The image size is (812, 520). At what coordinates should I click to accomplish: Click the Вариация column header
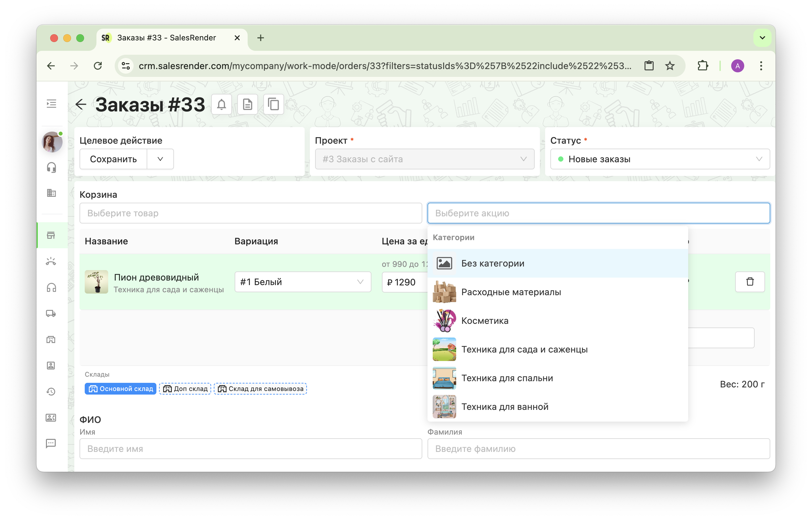(256, 241)
